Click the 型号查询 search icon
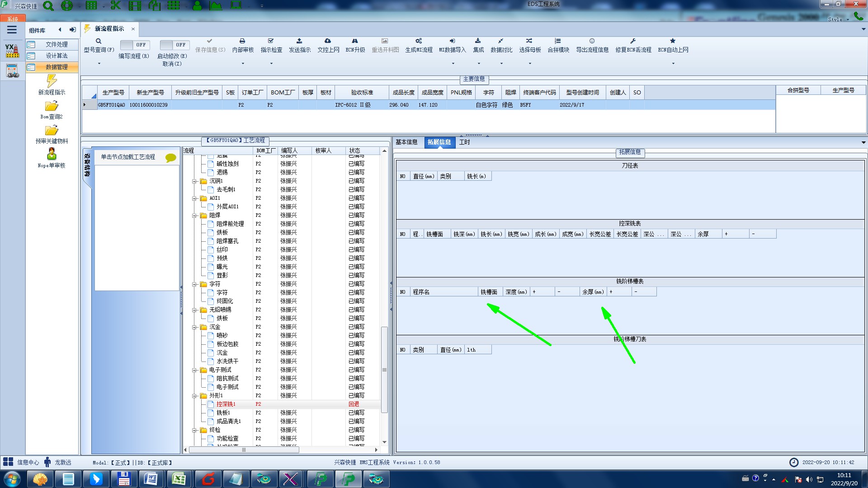The width and height of the screenshot is (868, 488). (x=99, y=41)
